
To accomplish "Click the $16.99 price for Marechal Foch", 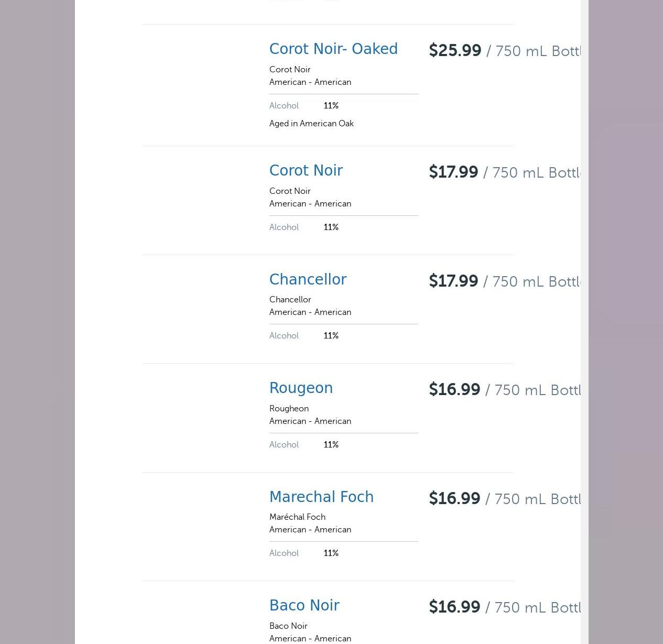I will 454,499.
